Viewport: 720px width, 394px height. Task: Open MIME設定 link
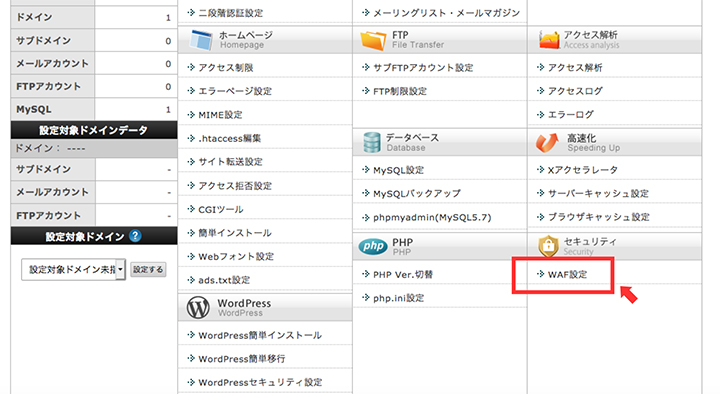click(x=220, y=115)
